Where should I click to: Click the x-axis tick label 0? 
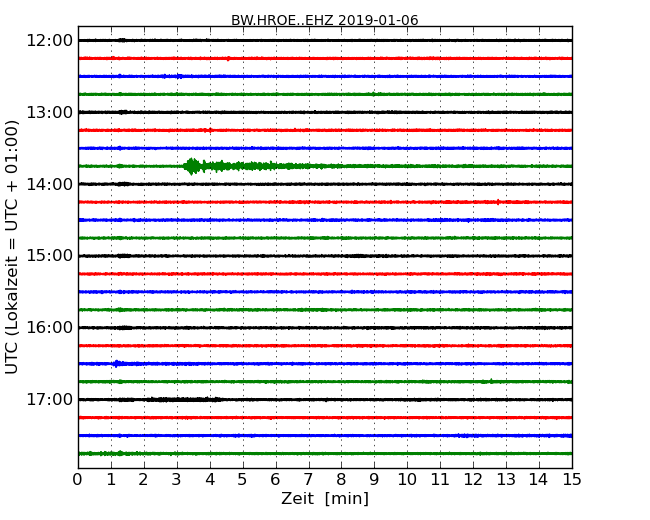(x=78, y=480)
